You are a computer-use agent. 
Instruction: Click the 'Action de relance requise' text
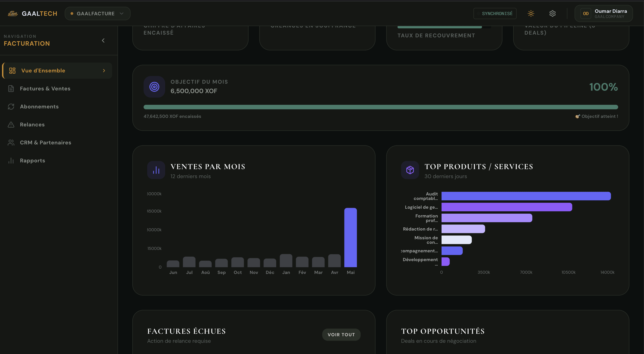pos(179,341)
